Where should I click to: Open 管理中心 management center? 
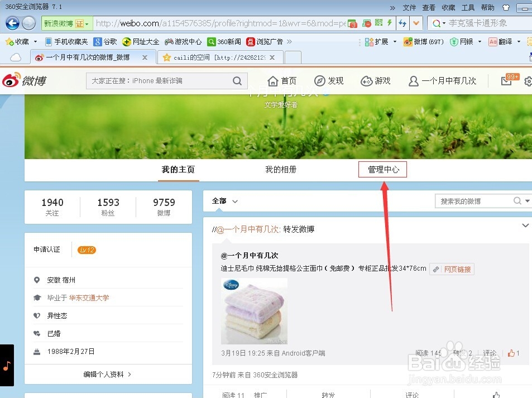tap(382, 169)
